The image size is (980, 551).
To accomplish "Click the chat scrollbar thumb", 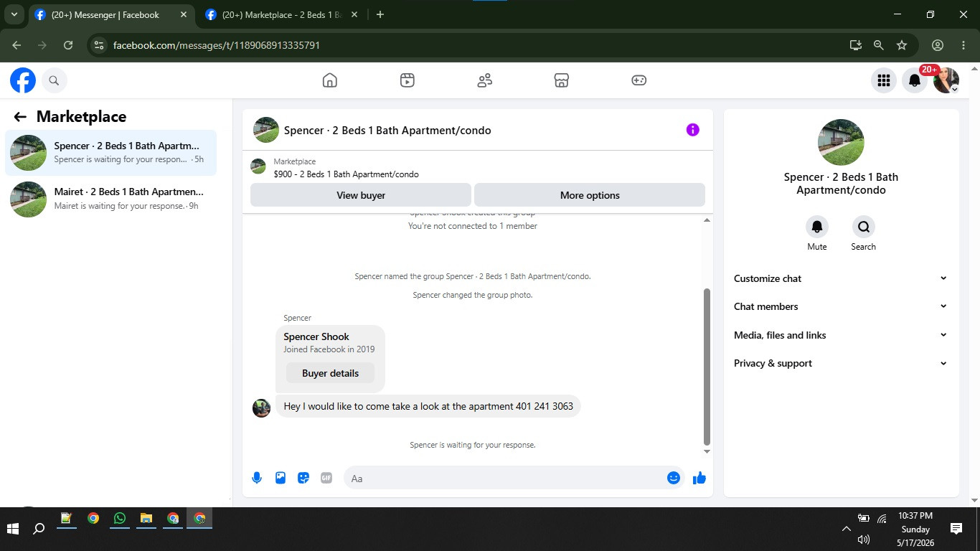I will point(707,367).
